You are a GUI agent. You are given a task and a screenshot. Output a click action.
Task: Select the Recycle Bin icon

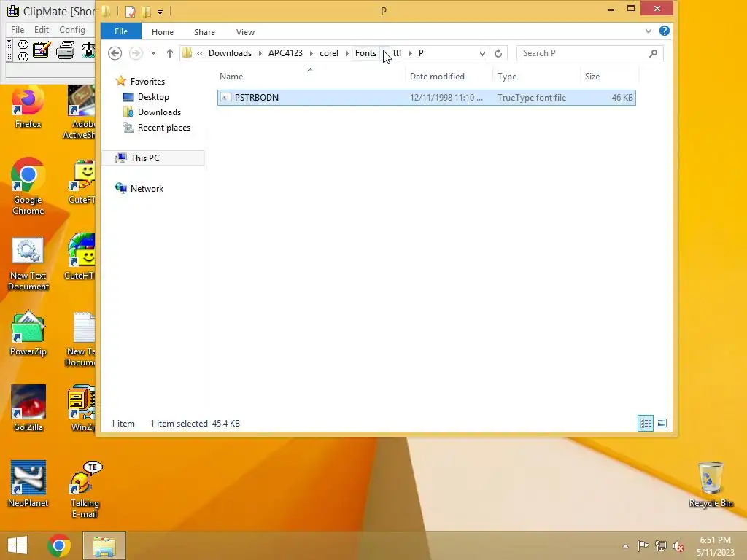click(x=711, y=485)
